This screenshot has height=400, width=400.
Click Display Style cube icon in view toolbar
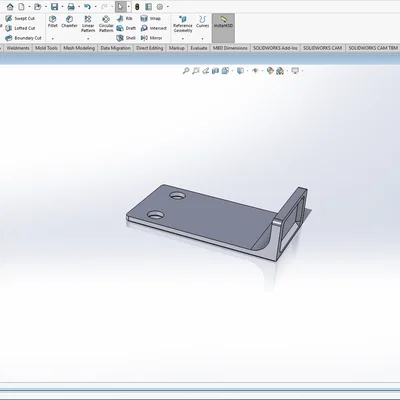click(x=240, y=70)
